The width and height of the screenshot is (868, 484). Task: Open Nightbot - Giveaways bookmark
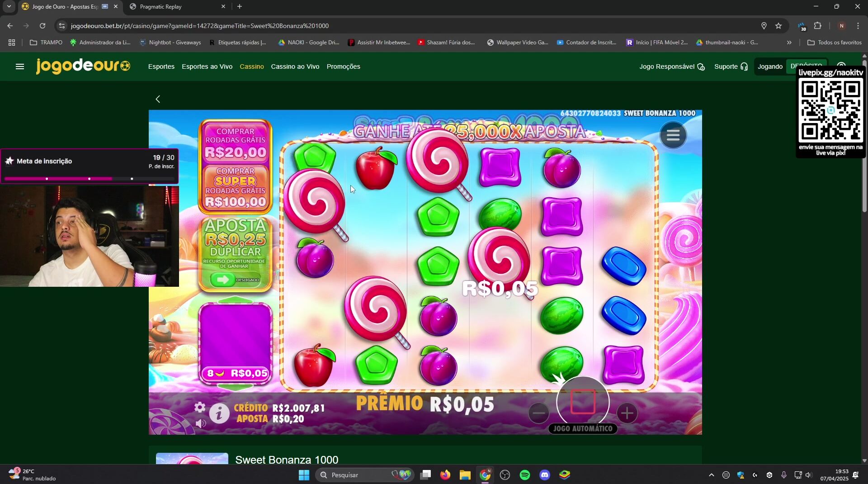pos(170,43)
